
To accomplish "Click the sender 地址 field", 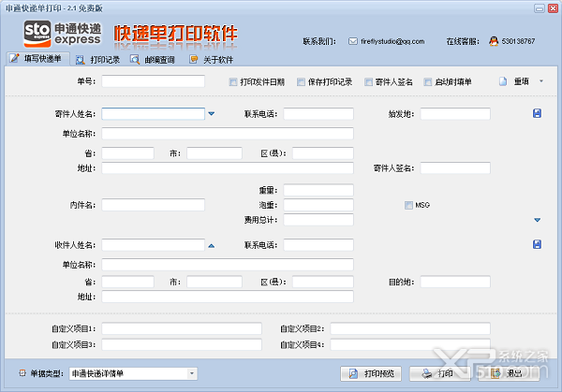I will click(x=228, y=167).
